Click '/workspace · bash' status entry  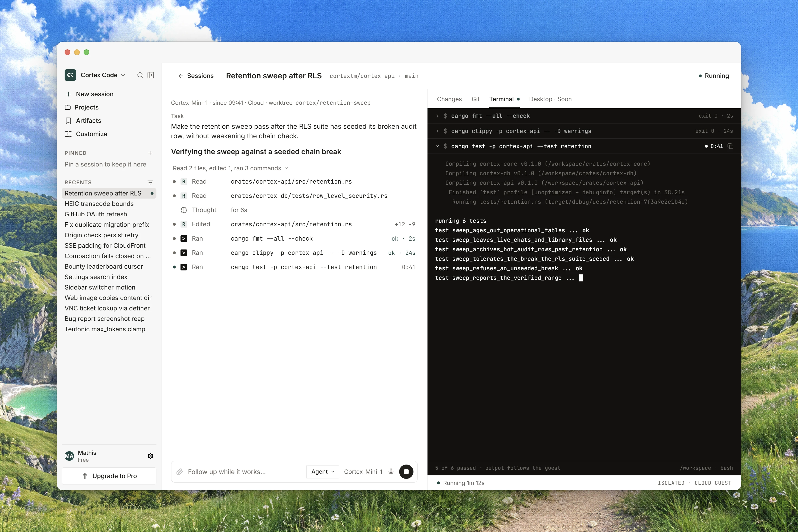pyautogui.click(x=706, y=468)
